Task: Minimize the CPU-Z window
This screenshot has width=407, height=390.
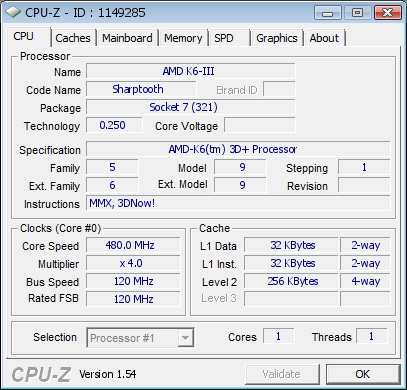Action: pos(327,13)
